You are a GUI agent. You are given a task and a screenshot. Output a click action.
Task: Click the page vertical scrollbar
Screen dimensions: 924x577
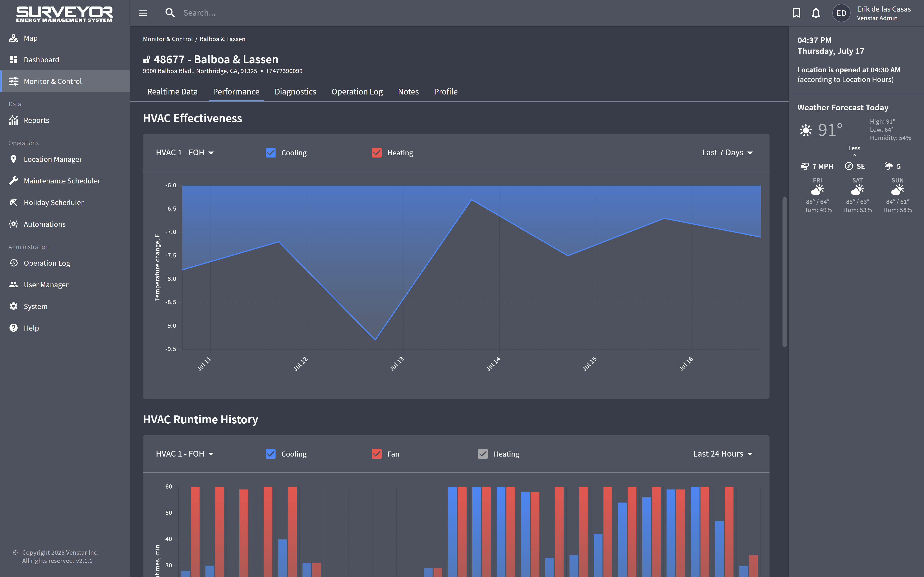[784, 272]
